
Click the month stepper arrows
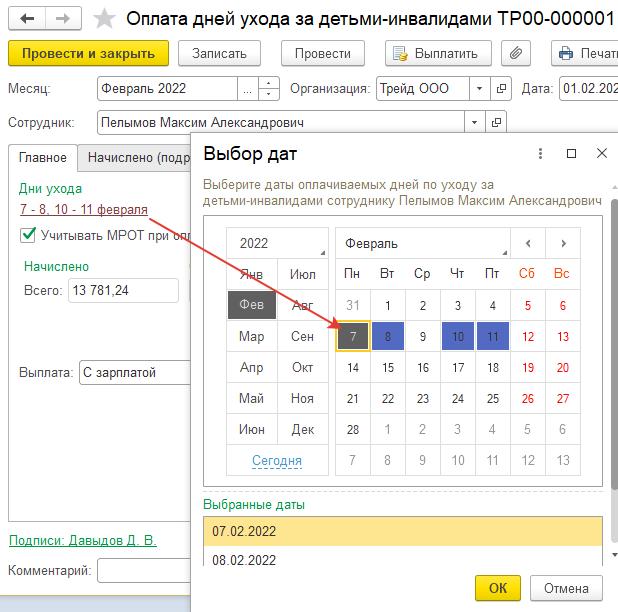pyautogui.click(x=268, y=89)
